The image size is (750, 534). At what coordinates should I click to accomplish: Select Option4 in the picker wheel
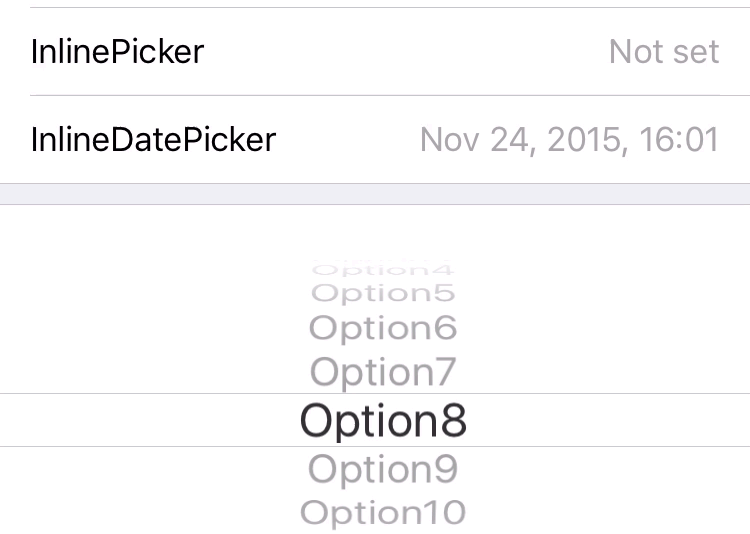(x=383, y=268)
